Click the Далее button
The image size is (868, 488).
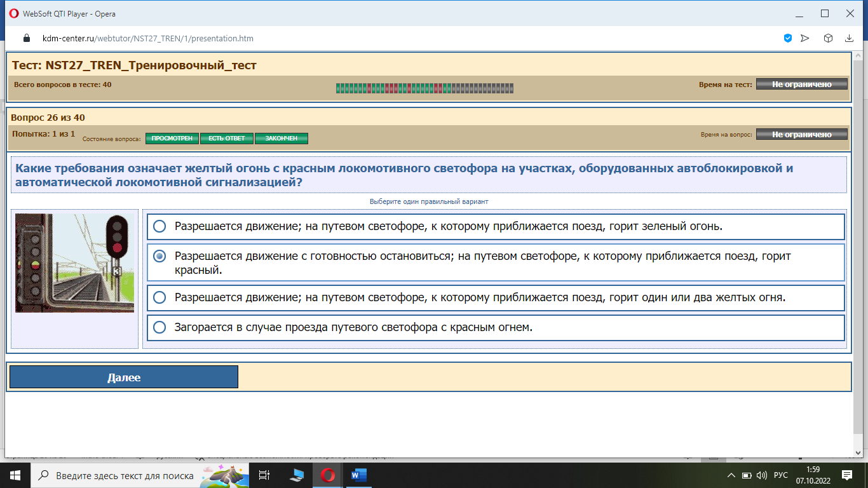pyautogui.click(x=124, y=377)
